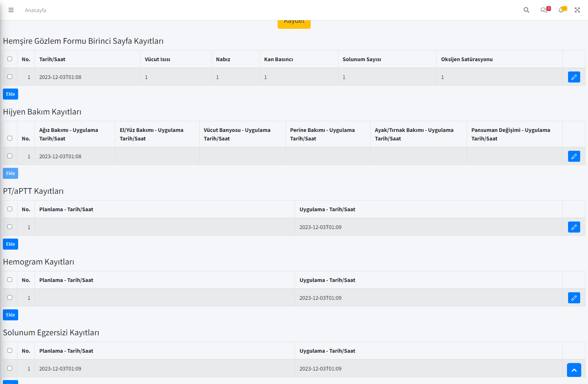588x384 pixels.
Task: Select all rows in Hijyen Bakım header
Action: (x=10, y=138)
